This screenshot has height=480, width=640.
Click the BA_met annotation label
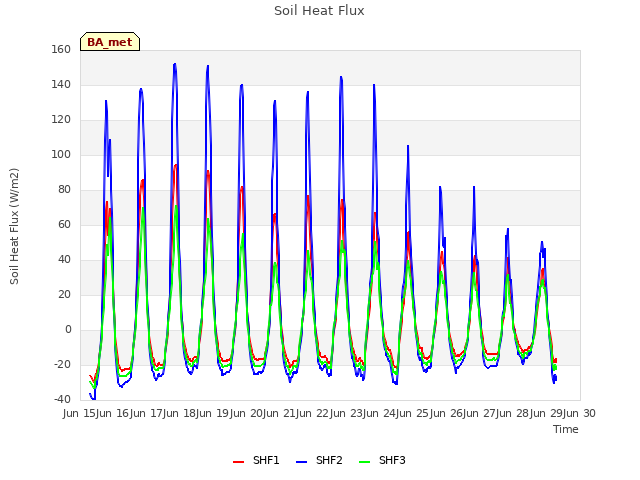click(x=110, y=42)
